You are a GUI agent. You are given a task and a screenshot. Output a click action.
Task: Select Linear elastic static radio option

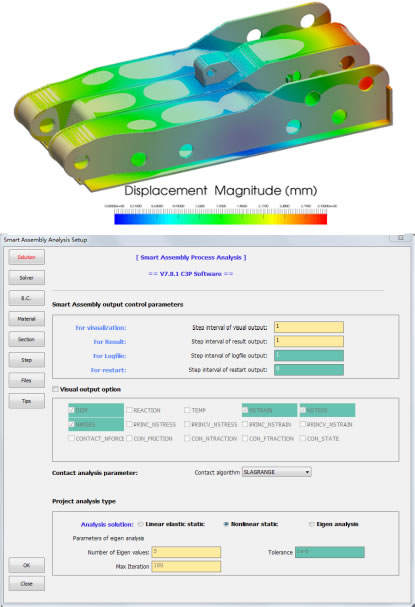[141, 524]
